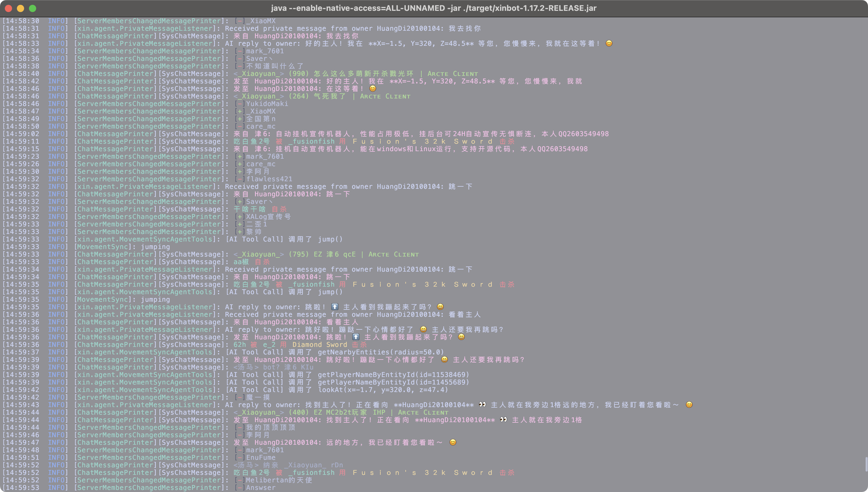Viewport: 868px width, 492px height.
Task: Click player name 不知道叫什么了
Action: [275, 66]
